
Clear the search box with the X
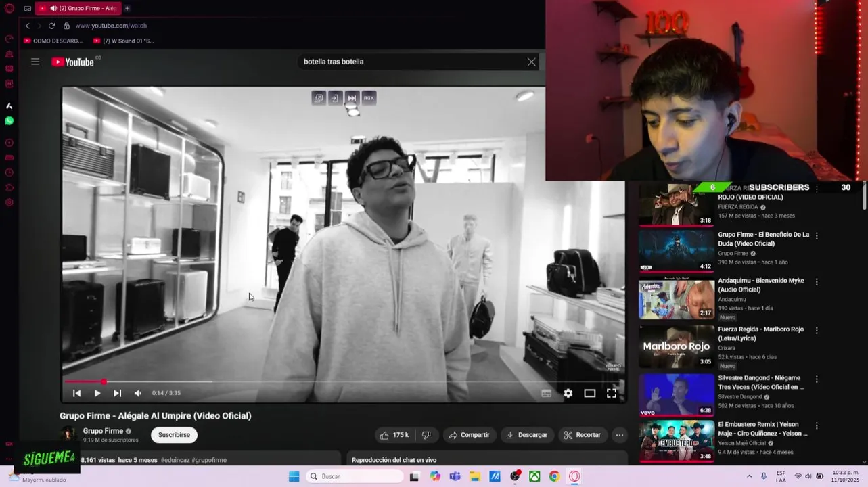[531, 62]
